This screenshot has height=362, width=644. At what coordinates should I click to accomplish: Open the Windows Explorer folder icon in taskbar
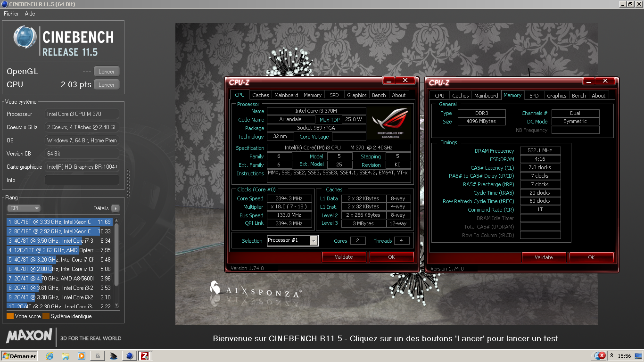click(66, 356)
